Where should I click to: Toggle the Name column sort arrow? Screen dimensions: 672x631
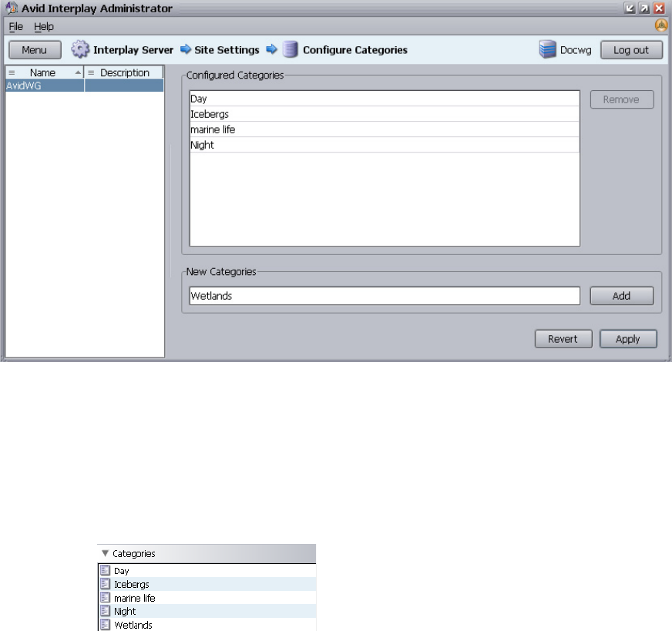(78, 73)
